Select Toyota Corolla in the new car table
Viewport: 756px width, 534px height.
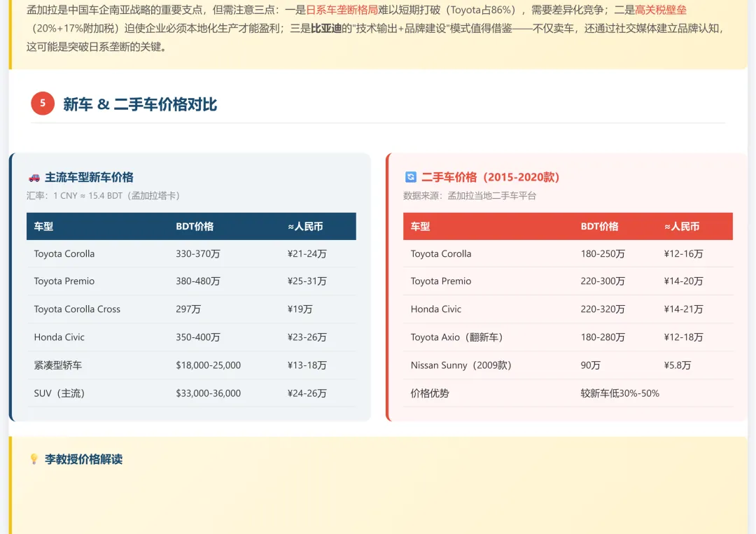coord(64,254)
